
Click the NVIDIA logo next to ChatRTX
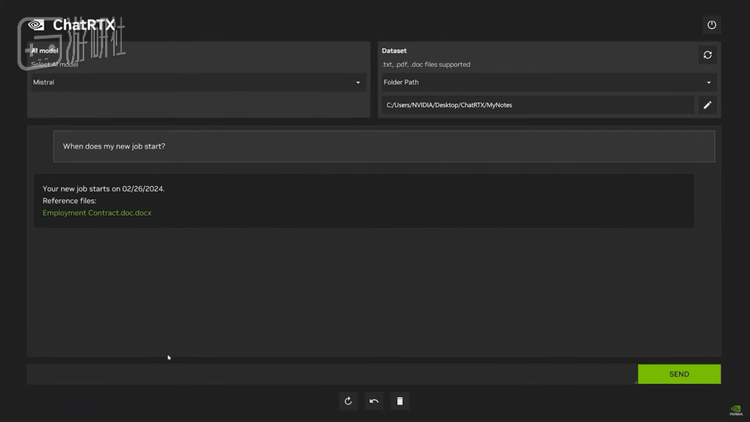[36, 24]
